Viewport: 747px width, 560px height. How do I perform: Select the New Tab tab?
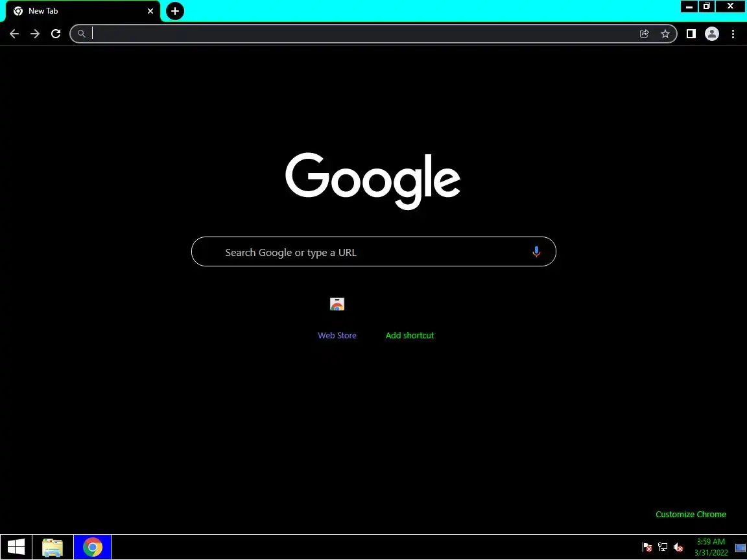click(x=83, y=11)
